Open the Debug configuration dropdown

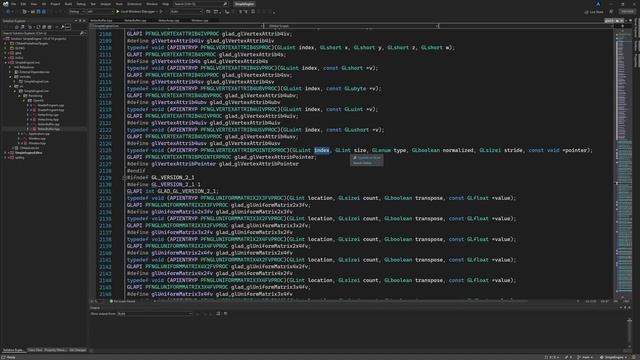click(76, 12)
